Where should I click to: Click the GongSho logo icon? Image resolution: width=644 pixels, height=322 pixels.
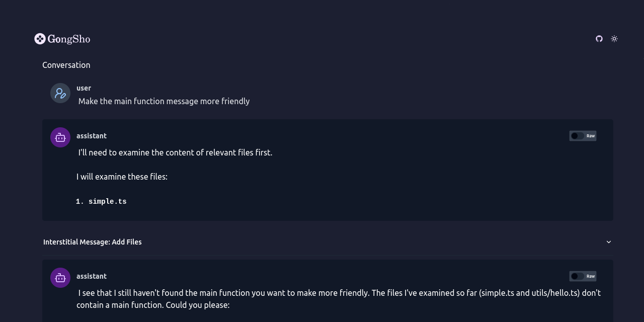(40, 39)
